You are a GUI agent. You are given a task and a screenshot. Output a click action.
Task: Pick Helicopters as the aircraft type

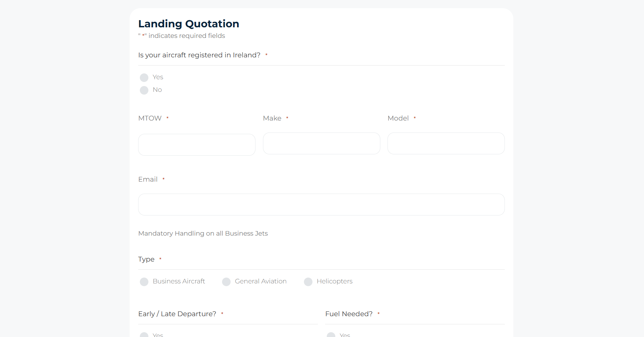point(308,282)
